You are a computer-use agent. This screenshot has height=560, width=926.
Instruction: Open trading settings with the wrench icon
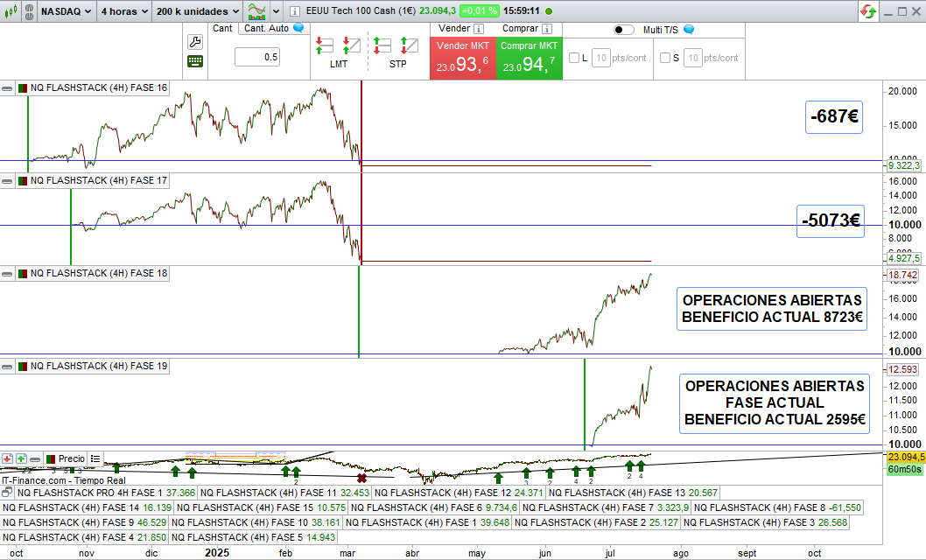[195, 42]
